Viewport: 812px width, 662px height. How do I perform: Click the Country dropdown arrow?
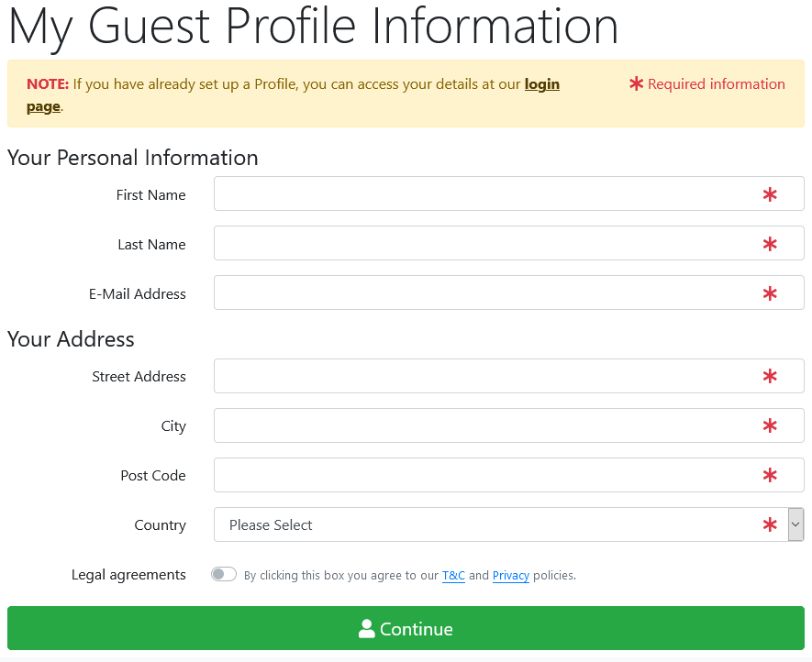click(796, 524)
